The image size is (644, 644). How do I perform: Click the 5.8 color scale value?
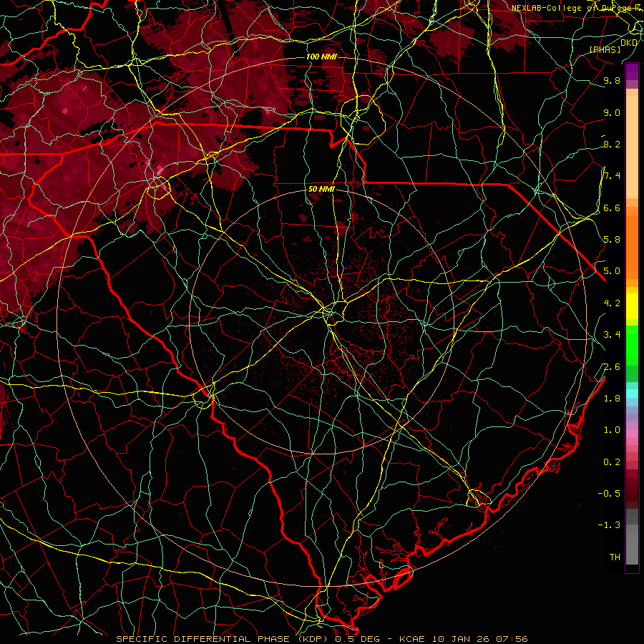point(612,240)
